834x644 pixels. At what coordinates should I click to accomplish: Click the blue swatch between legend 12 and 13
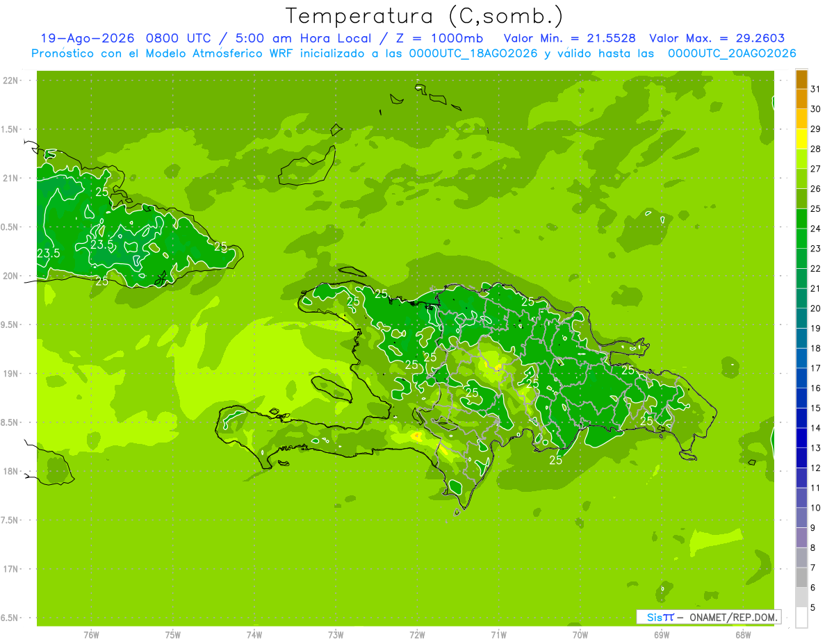[801, 458]
